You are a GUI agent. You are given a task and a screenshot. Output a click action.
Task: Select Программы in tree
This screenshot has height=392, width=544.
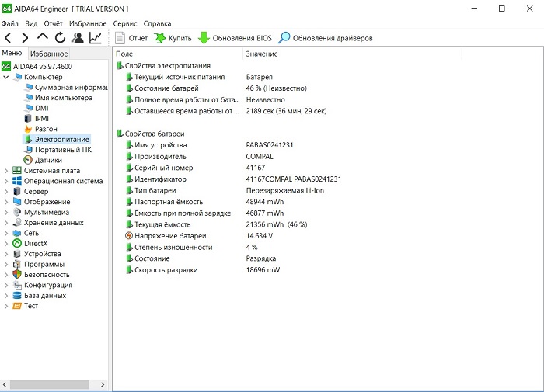39,264
